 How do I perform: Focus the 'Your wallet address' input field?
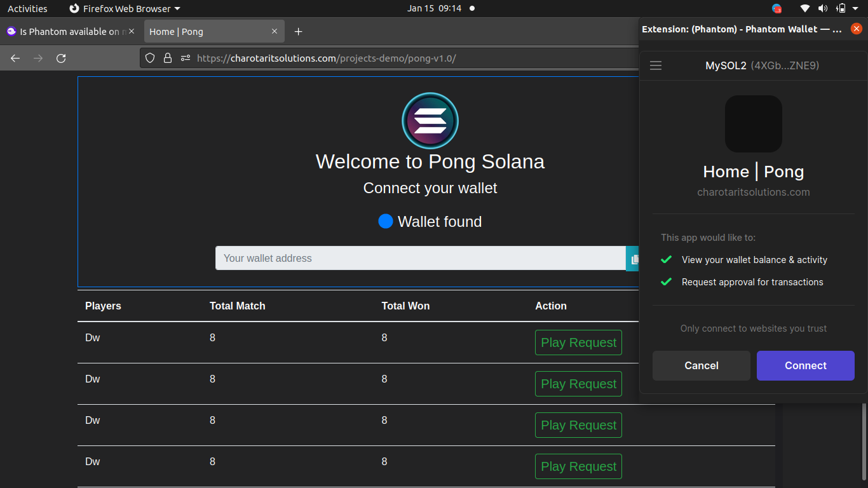pos(421,258)
